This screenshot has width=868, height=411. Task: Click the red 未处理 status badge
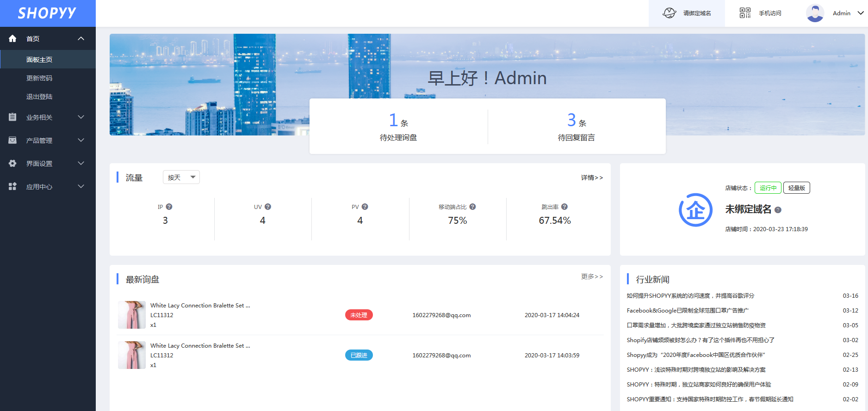pyautogui.click(x=359, y=315)
